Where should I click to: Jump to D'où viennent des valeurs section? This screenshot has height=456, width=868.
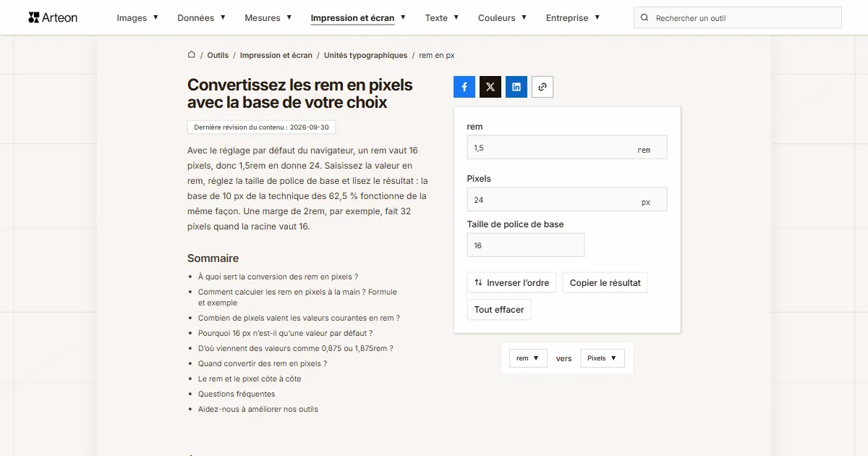[x=296, y=348]
